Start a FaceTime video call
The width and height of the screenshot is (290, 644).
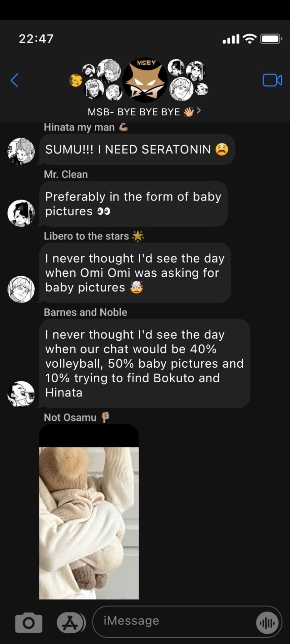(x=272, y=80)
